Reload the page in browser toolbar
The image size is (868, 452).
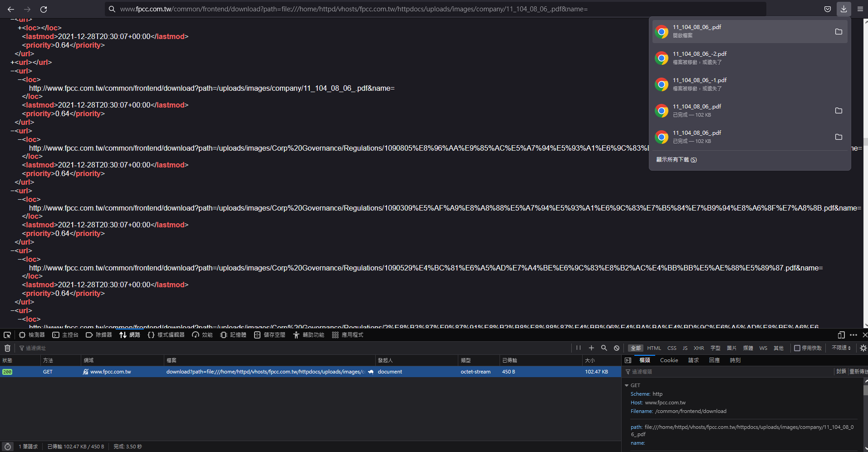click(x=44, y=9)
